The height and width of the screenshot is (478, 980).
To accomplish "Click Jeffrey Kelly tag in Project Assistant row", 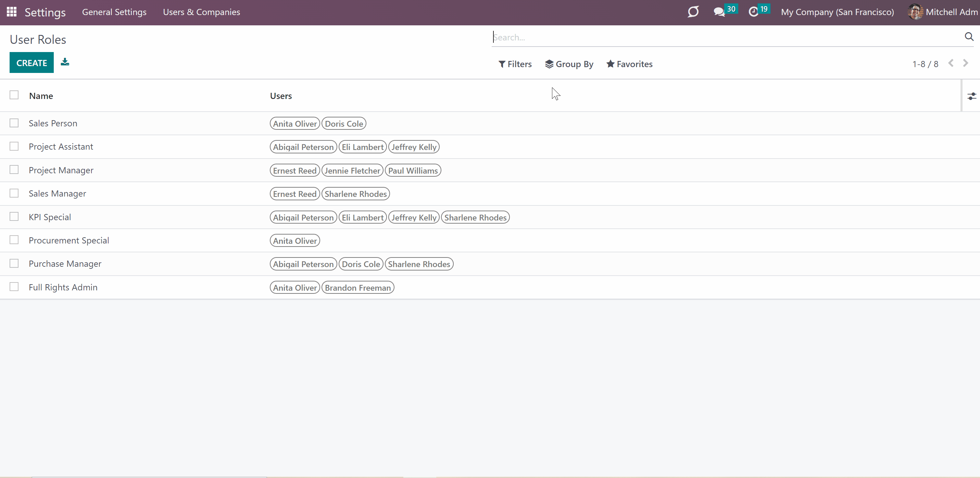I will (x=414, y=147).
